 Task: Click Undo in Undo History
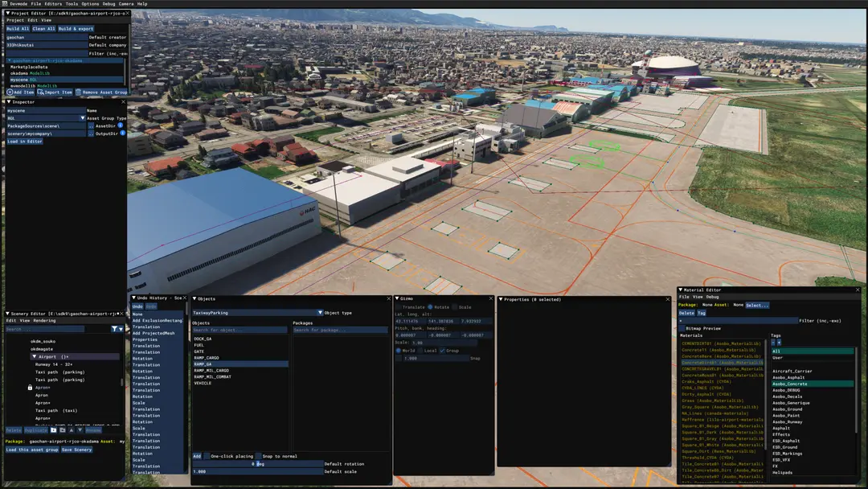(x=137, y=306)
